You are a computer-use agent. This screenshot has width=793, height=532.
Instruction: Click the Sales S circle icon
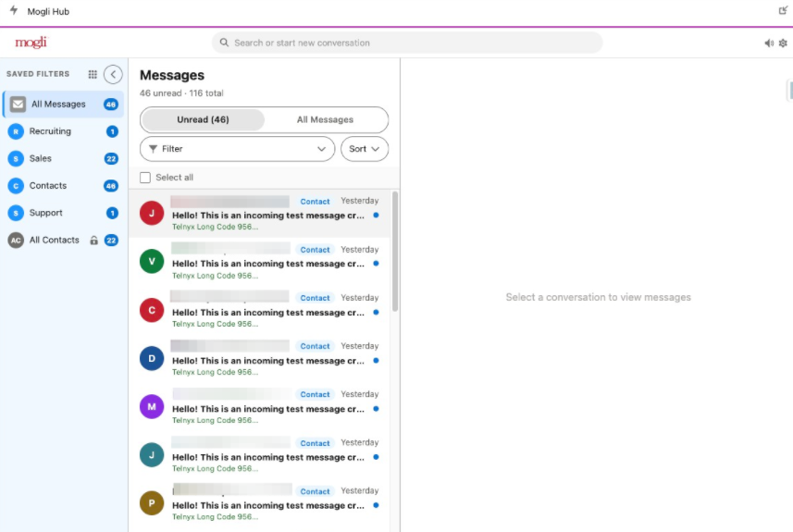[16, 159]
